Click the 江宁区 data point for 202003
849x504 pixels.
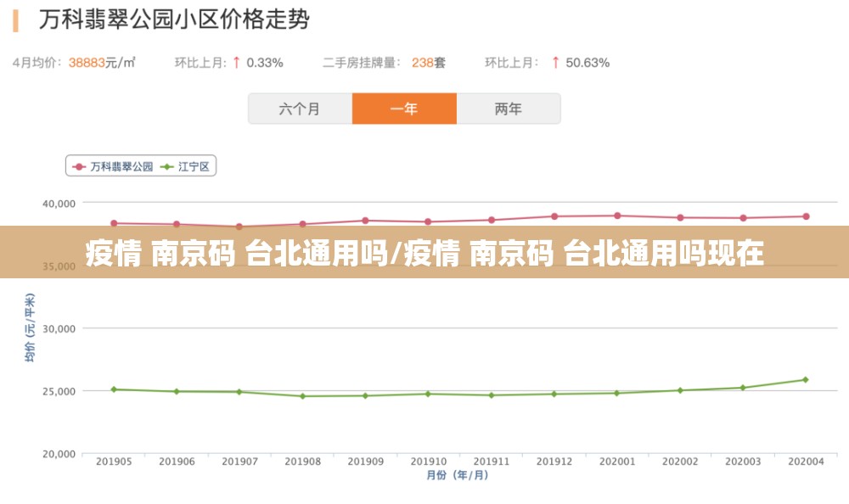tap(743, 388)
